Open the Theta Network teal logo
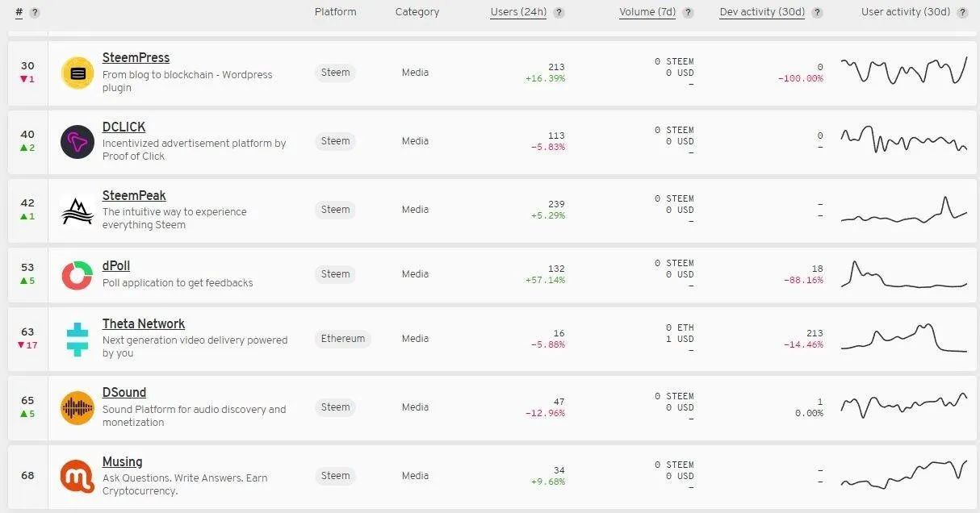Viewport: 980px width, 513px height. coord(77,340)
